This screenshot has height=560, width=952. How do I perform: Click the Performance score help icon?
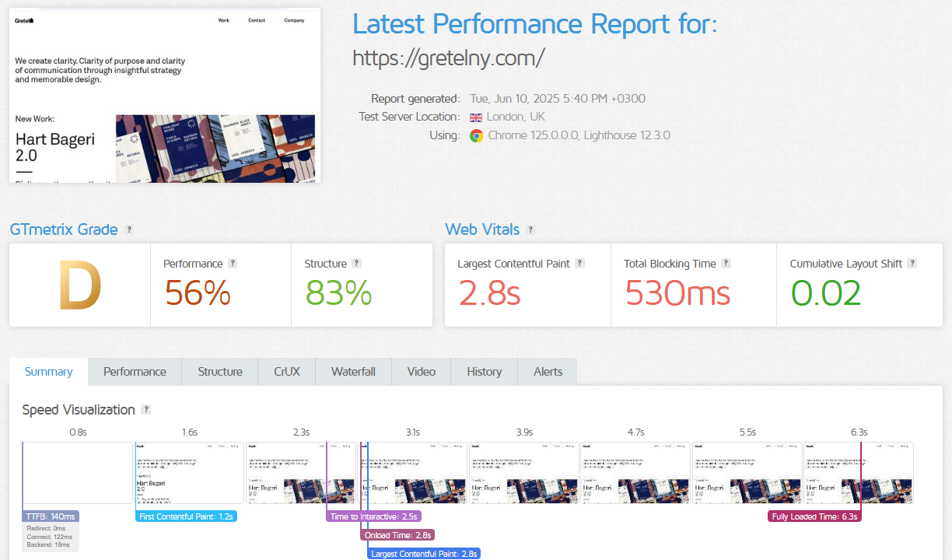point(233,263)
